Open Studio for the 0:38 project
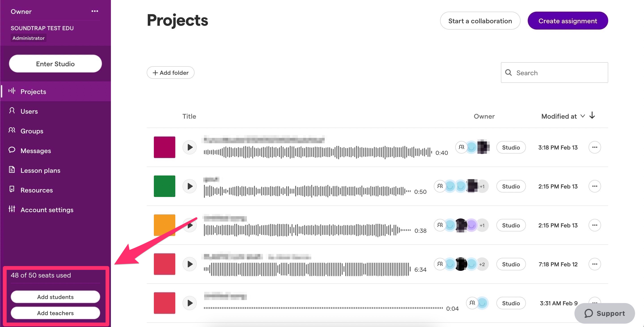The image size is (644, 327). [511, 225]
